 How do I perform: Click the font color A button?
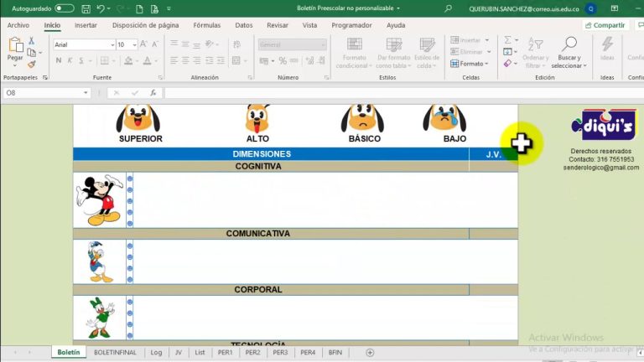point(147,60)
